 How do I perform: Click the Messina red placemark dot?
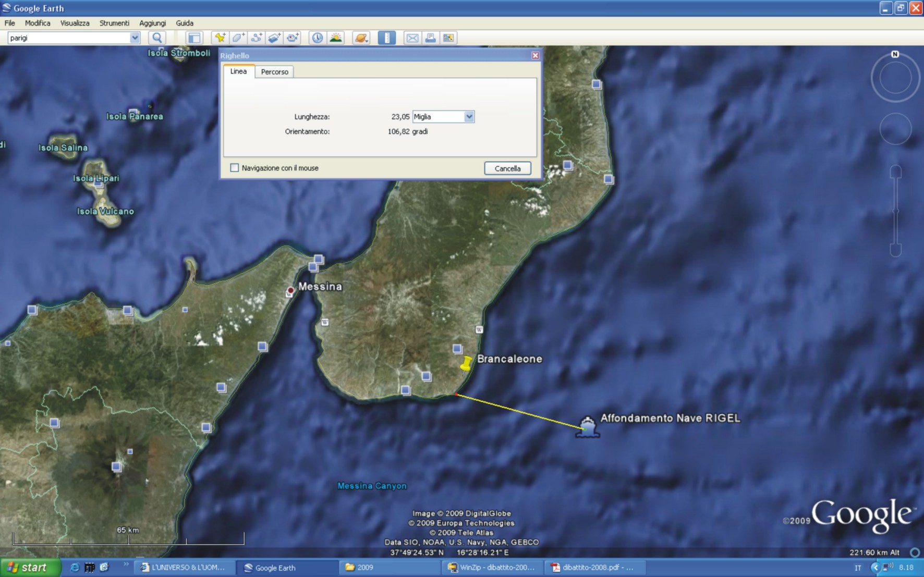point(290,290)
